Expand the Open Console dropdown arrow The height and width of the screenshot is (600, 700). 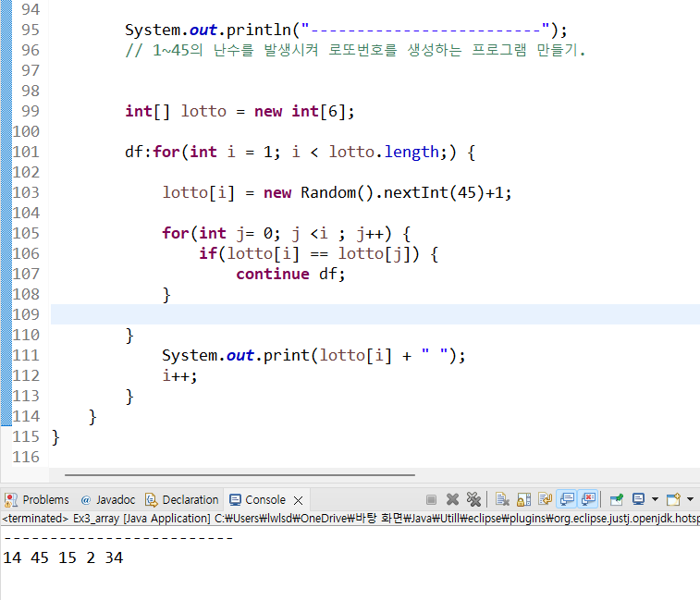(690, 499)
